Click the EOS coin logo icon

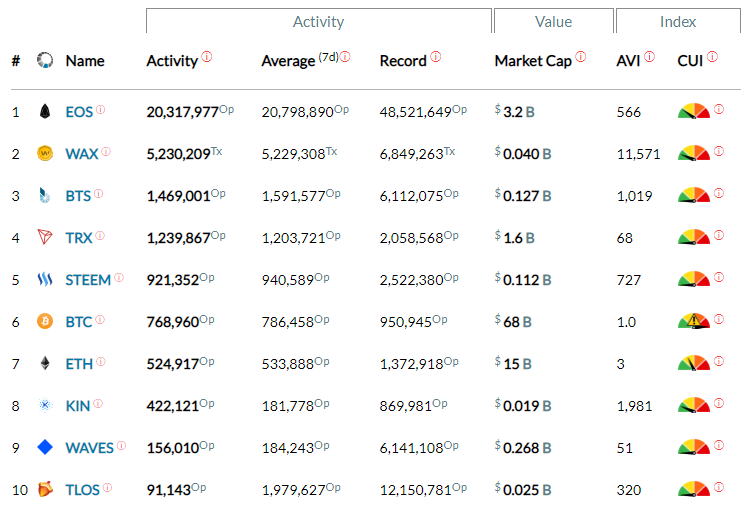[x=44, y=111]
